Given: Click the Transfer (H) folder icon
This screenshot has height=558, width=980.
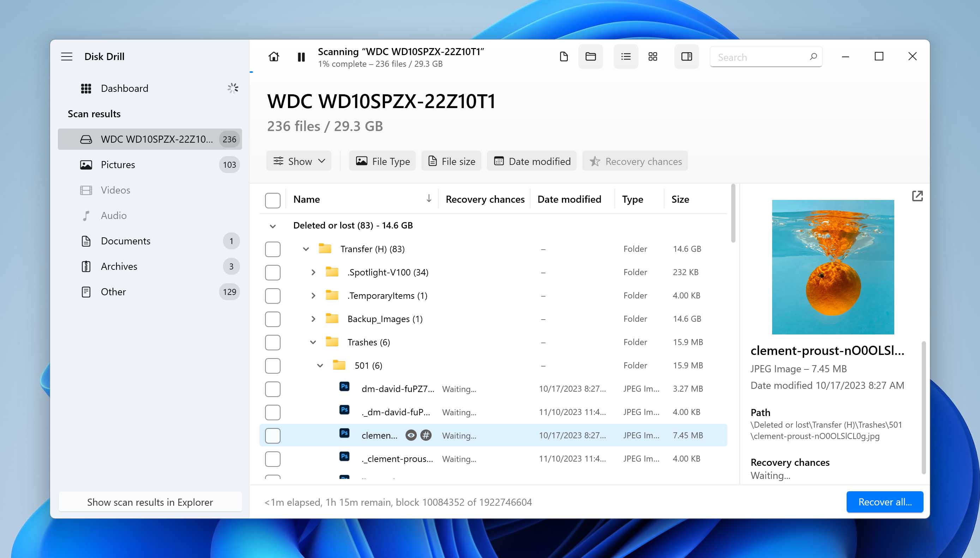Looking at the screenshot, I should [325, 248].
